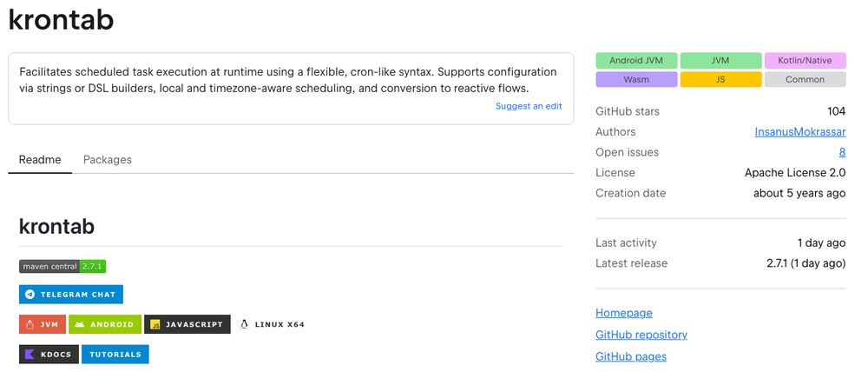Click the Android platform badge
868x372 pixels.
105,324
